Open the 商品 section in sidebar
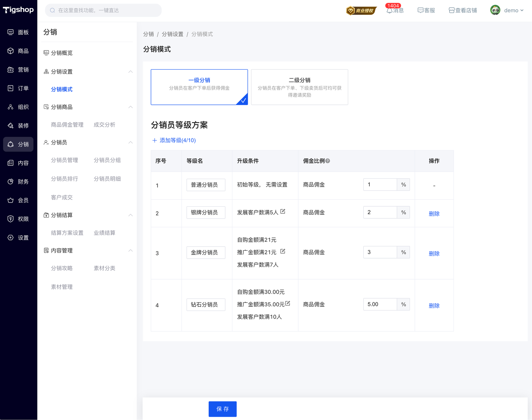 click(19, 51)
